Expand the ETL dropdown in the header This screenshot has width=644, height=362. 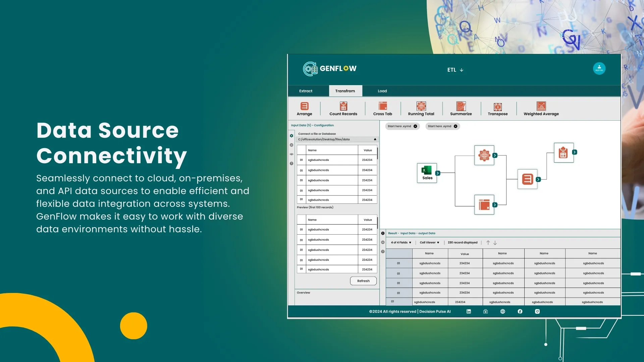click(455, 70)
